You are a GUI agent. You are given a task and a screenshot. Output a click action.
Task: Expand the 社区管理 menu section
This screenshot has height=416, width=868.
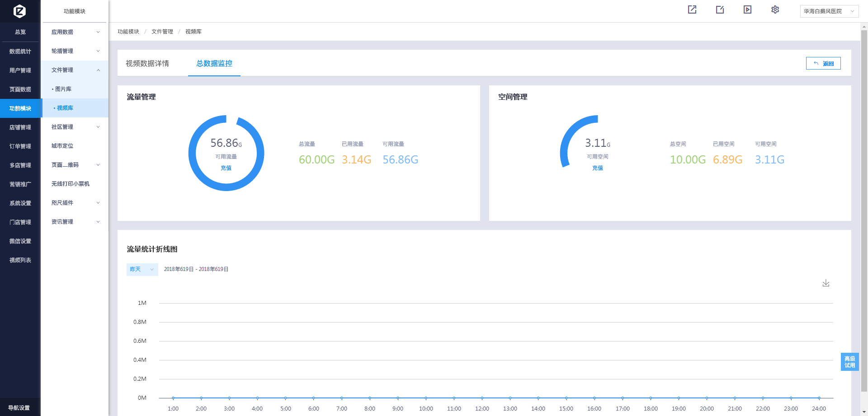pos(75,127)
